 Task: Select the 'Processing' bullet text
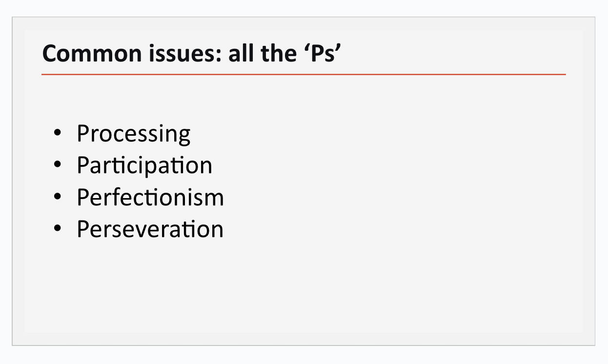[x=134, y=134]
